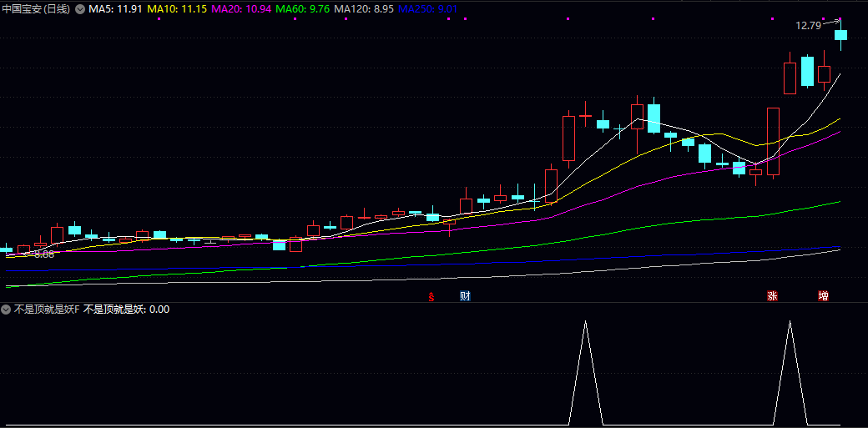
Task: Select the yellow MA10: 11.15 label
Action: pos(176,8)
